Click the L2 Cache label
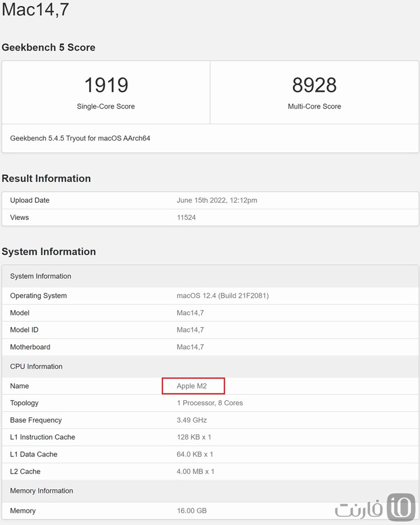Image resolution: width=420 pixels, height=525 pixels. [x=25, y=471]
